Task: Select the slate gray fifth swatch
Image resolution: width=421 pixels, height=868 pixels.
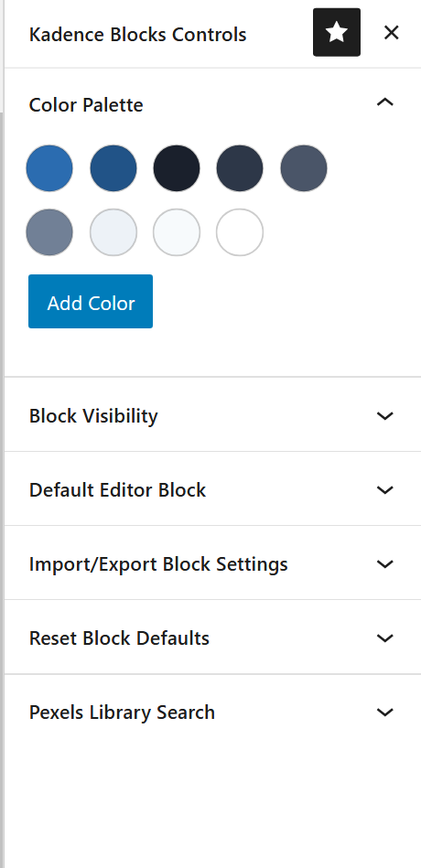Action: [304, 168]
